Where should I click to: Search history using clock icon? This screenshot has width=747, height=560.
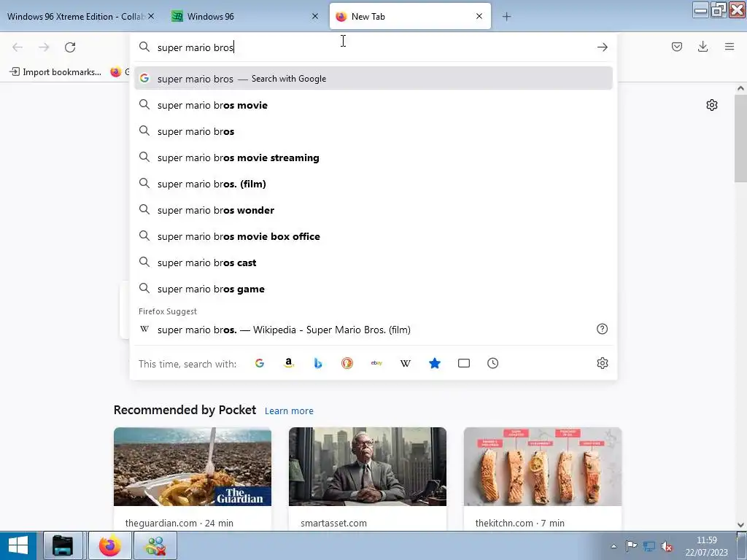(x=493, y=363)
